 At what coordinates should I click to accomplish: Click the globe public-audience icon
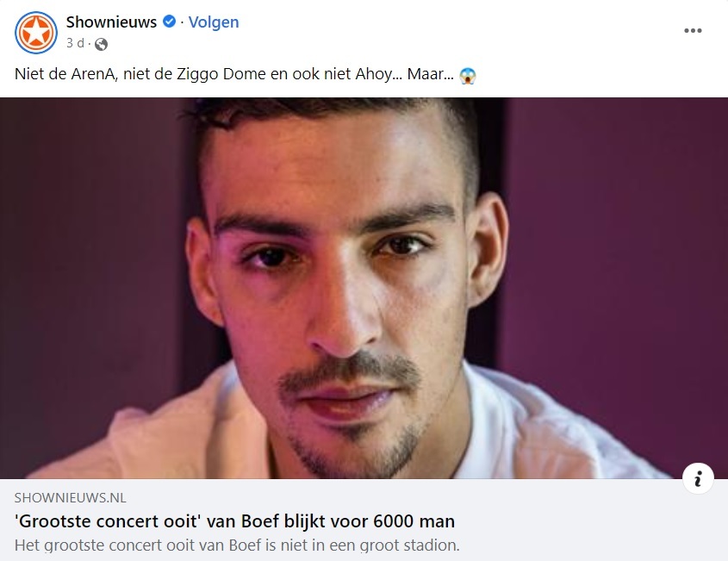tap(101, 44)
